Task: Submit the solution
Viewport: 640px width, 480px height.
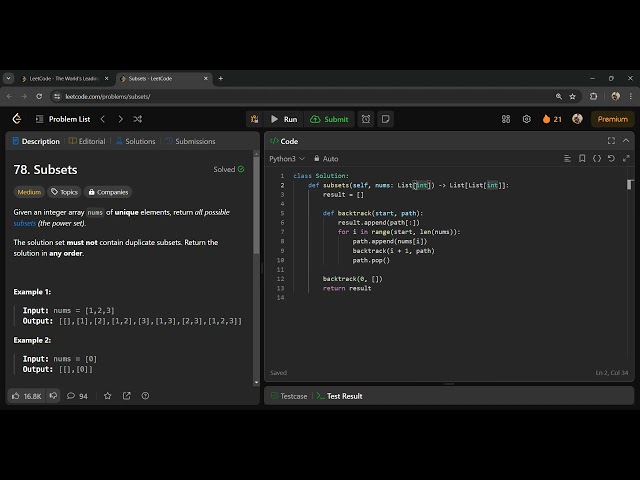Action: [x=329, y=119]
